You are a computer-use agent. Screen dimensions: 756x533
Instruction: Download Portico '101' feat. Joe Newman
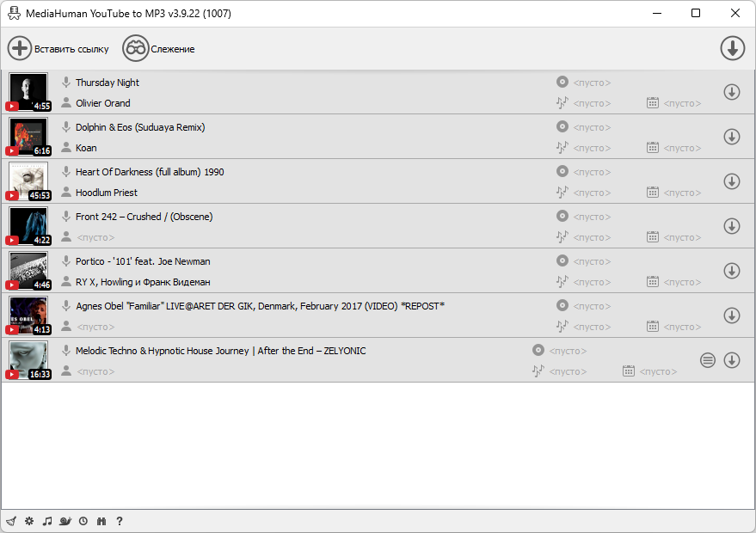[x=731, y=271]
